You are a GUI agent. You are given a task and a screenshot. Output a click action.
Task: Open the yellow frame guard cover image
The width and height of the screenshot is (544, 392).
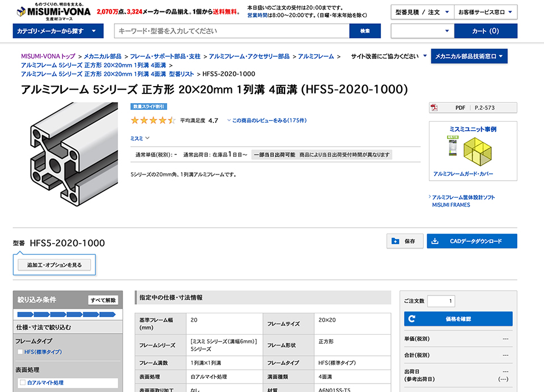pyautogui.click(x=477, y=152)
